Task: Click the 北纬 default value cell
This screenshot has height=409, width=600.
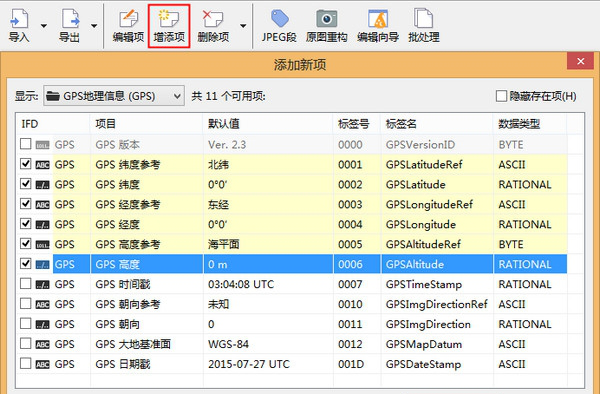Action: (218, 165)
